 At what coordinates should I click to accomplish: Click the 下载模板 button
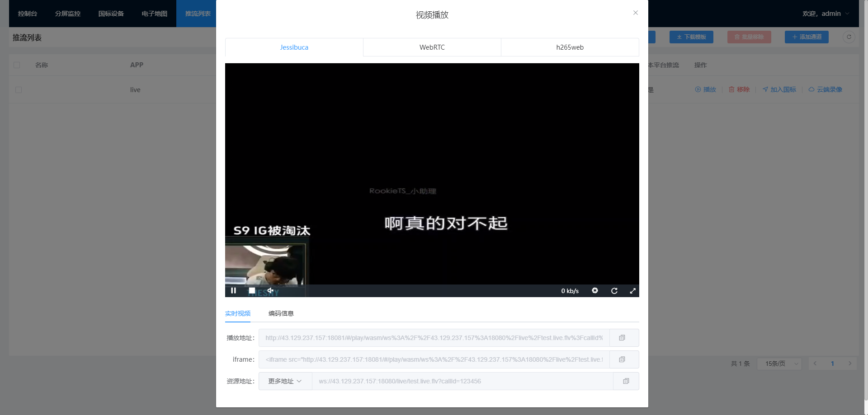coord(691,37)
